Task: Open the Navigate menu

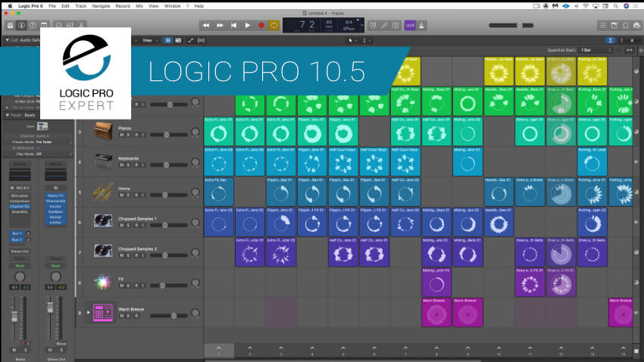Action: (x=101, y=6)
